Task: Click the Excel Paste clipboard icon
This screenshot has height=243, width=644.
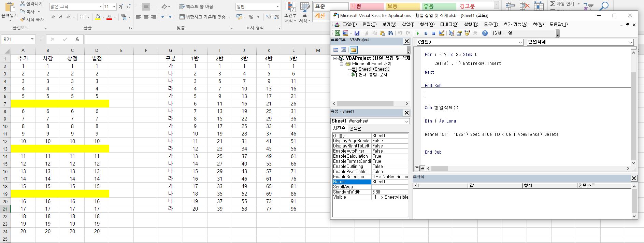Action: [10, 8]
